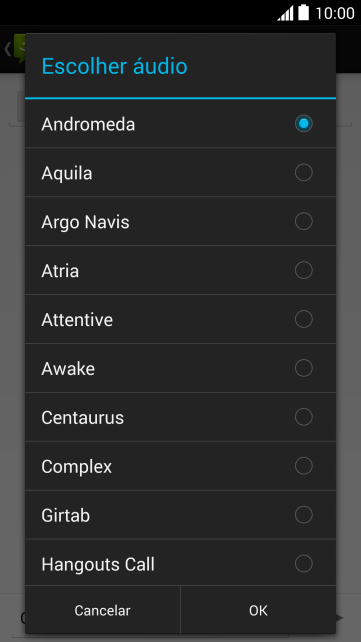The width and height of the screenshot is (361, 642).
Task: Pick Complex as the audio
Action: 180,466
